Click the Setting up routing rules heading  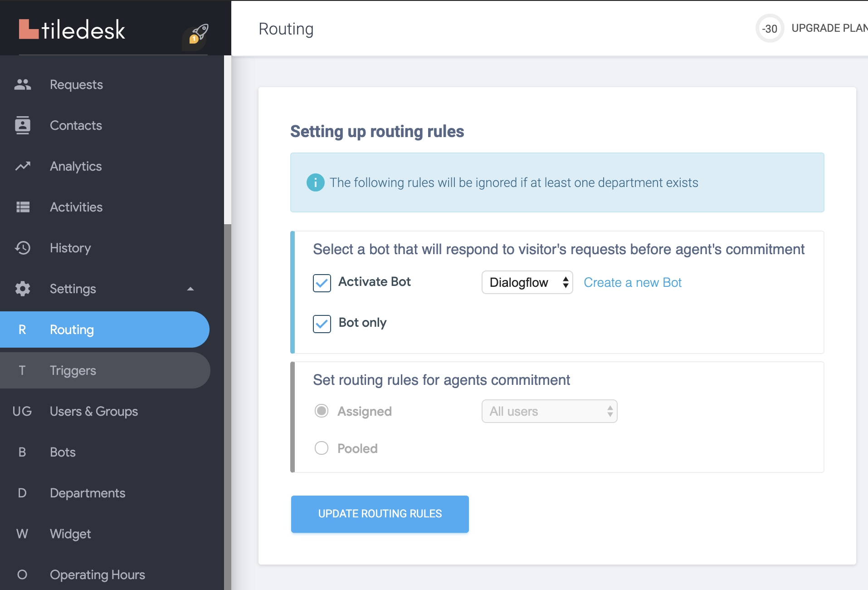377,131
